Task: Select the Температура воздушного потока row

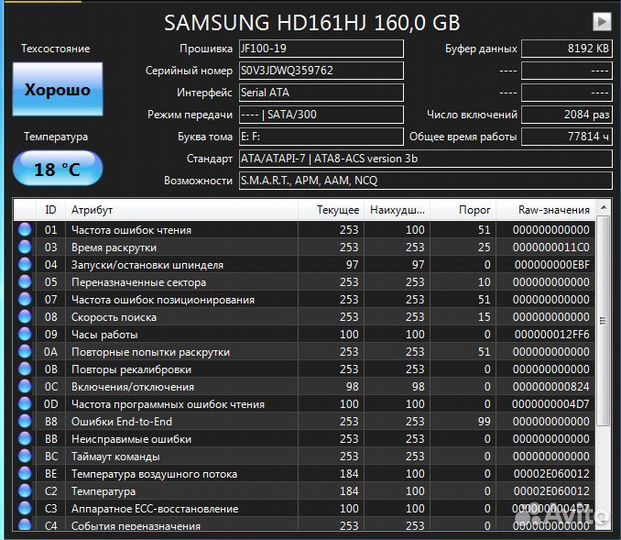Action: click(304, 474)
